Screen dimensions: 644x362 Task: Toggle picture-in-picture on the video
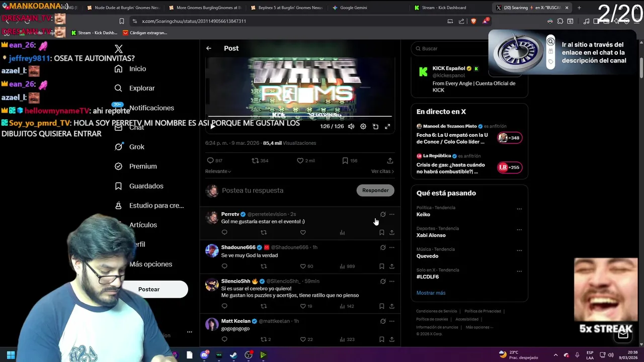(375, 127)
